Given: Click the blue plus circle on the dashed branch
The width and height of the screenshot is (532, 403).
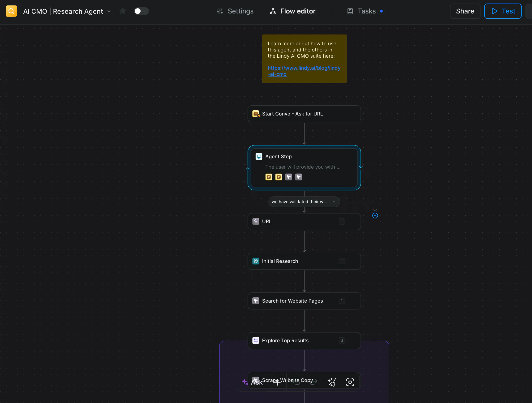Looking at the screenshot, I should coord(375,216).
